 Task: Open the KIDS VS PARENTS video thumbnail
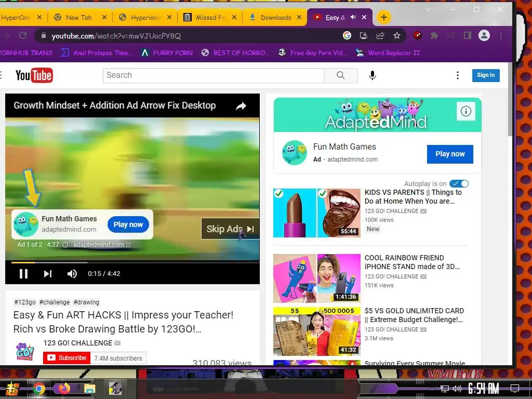click(317, 212)
